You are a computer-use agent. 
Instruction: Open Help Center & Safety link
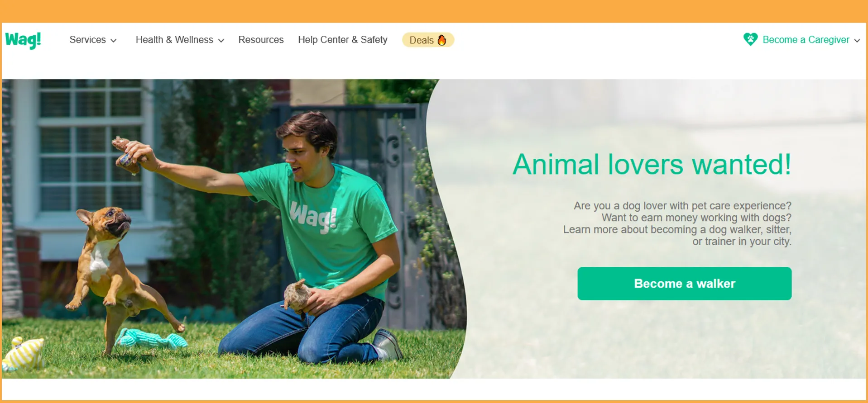click(343, 40)
